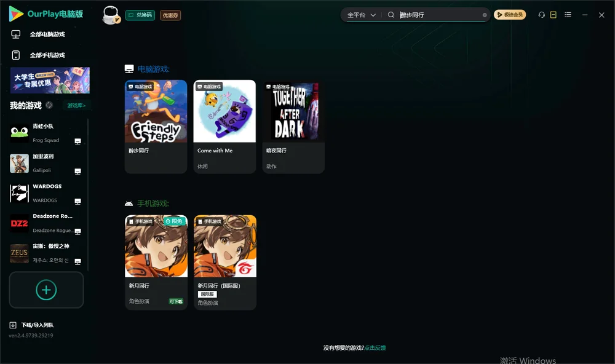Open the 新月同行 mobile game card with 限免 tag
Image resolution: width=615 pixels, height=364 pixels.
click(x=156, y=263)
